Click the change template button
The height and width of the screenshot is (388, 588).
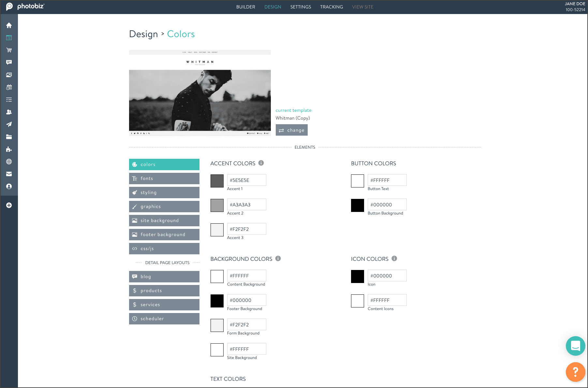291,130
